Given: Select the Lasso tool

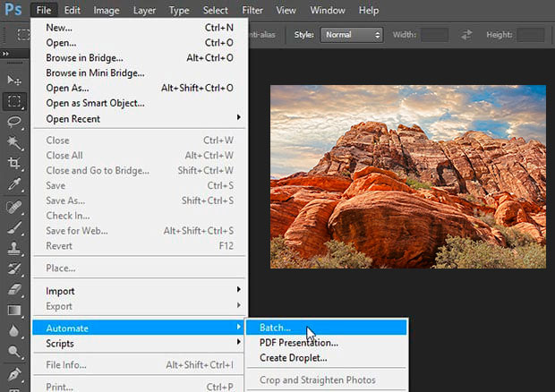Looking at the screenshot, I should (14, 122).
